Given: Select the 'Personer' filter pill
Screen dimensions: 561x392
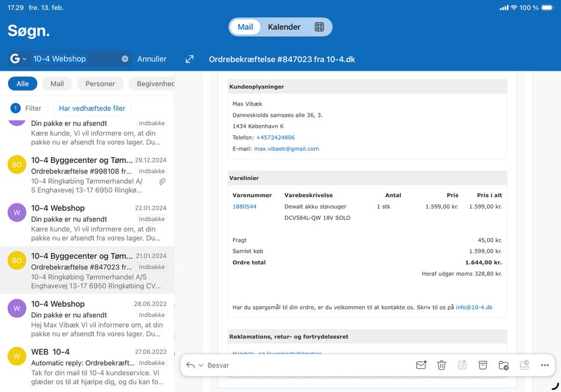Looking at the screenshot, I should coord(100,84).
